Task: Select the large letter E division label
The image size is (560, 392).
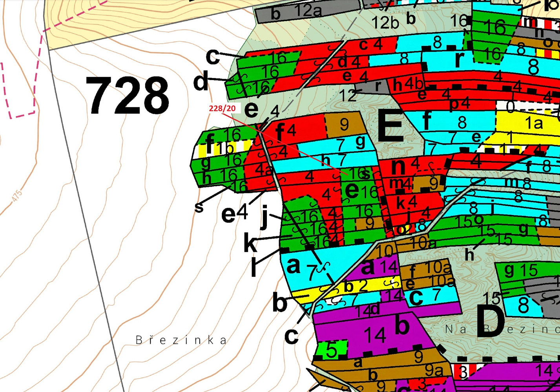Action: [390, 125]
